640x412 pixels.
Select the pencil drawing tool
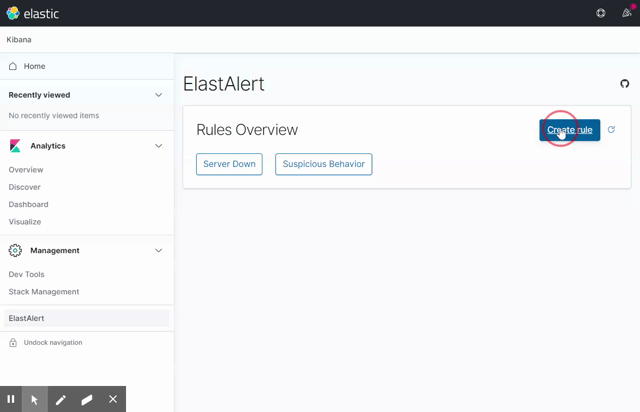pos(61,399)
